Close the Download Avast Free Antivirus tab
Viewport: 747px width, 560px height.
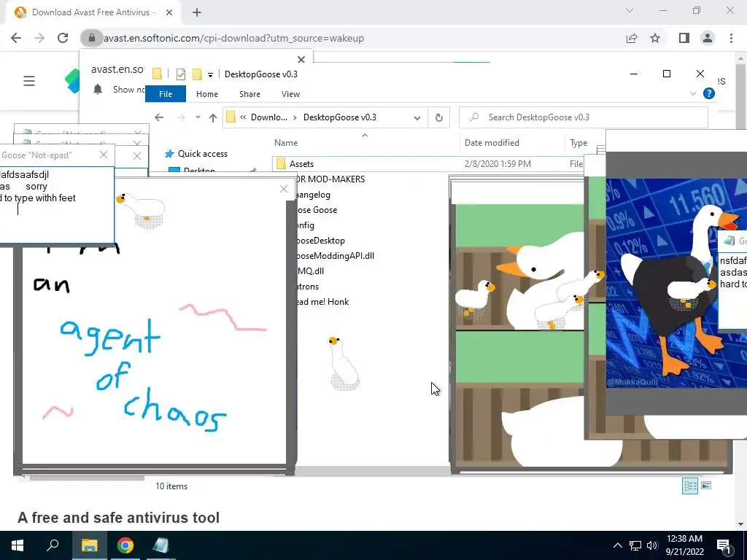(169, 12)
